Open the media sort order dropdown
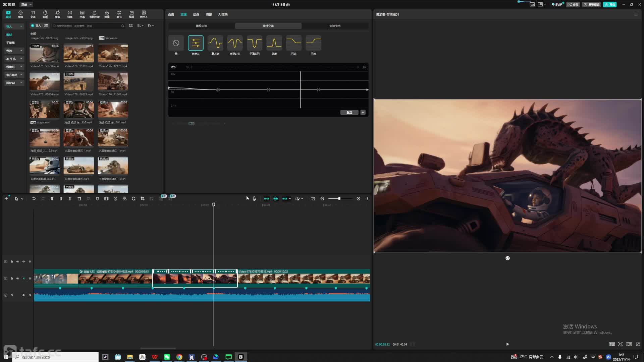The image size is (644, 362). tap(140, 26)
